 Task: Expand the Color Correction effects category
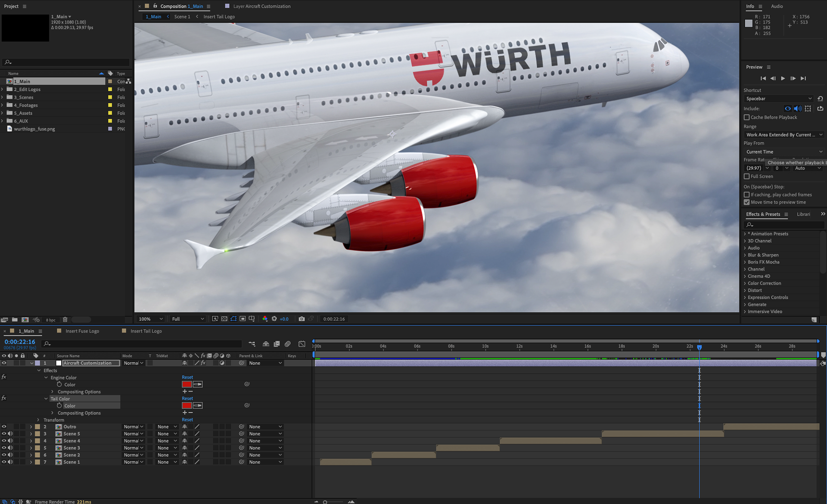click(x=745, y=283)
